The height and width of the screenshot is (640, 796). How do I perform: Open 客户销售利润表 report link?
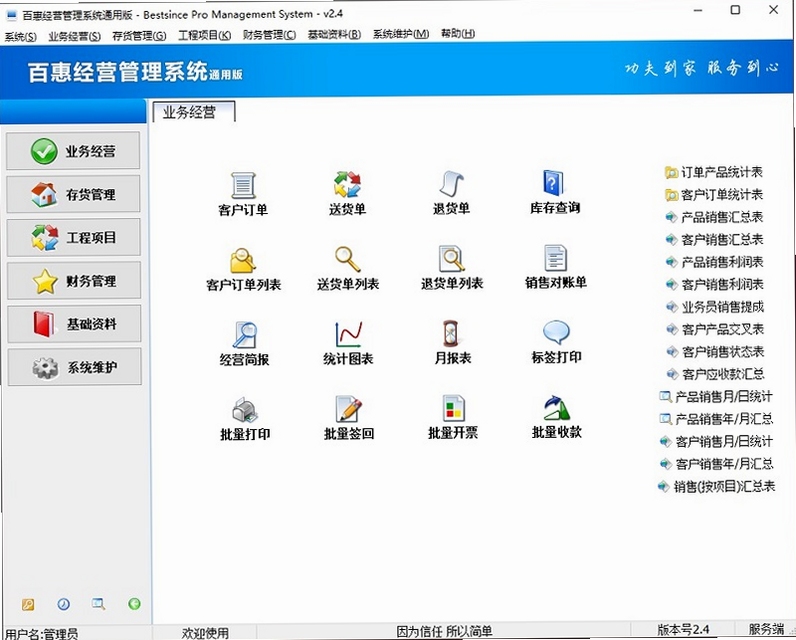714,285
